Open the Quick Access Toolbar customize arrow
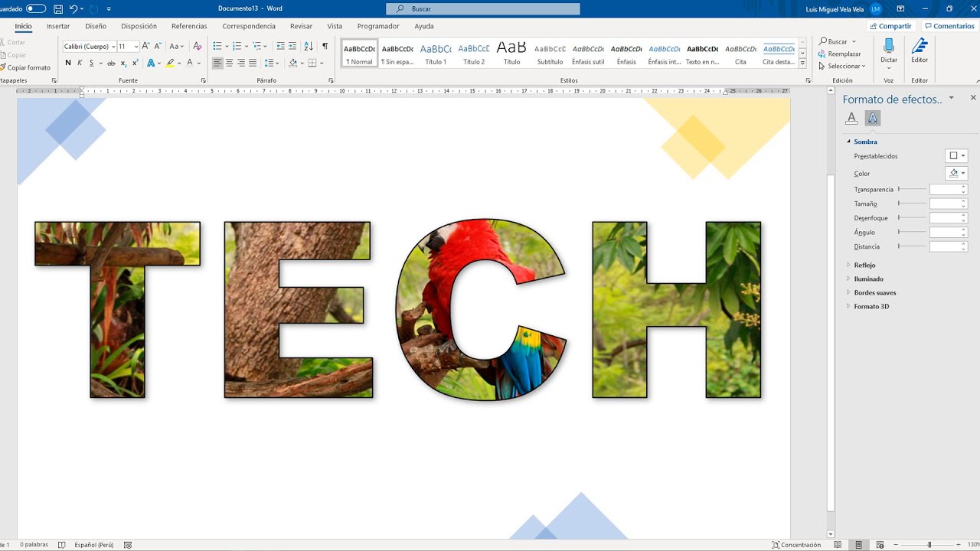 pyautogui.click(x=109, y=9)
